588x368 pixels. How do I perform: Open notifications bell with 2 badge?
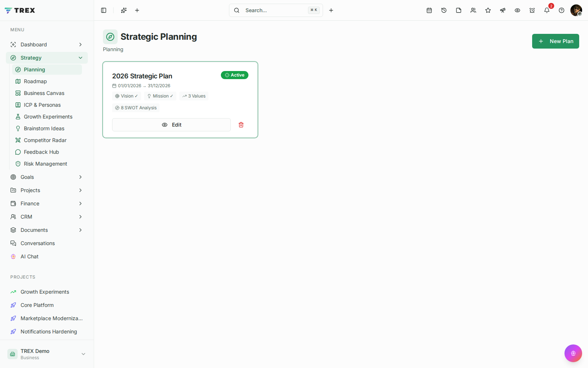click(547, 10)
